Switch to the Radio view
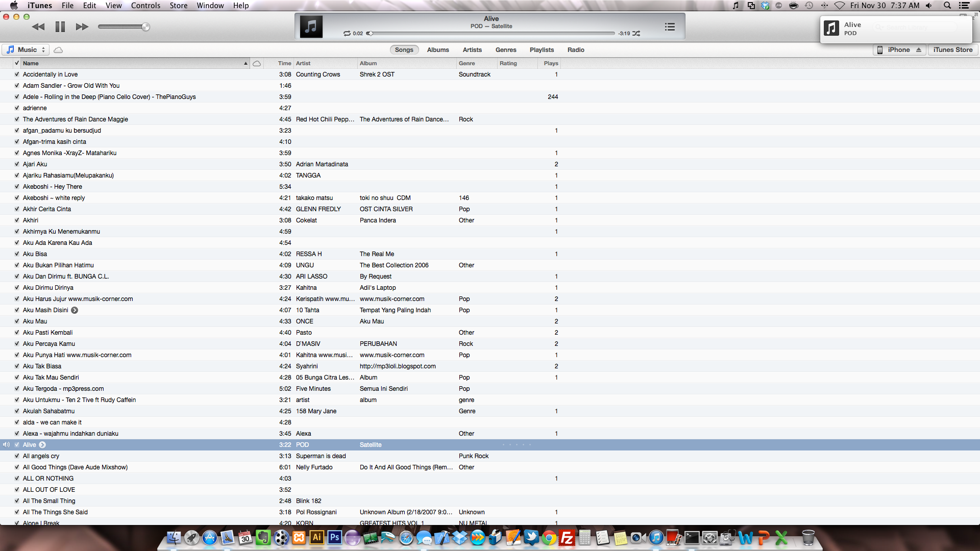This screenshot has height=551, width=980. pos(576,49)
